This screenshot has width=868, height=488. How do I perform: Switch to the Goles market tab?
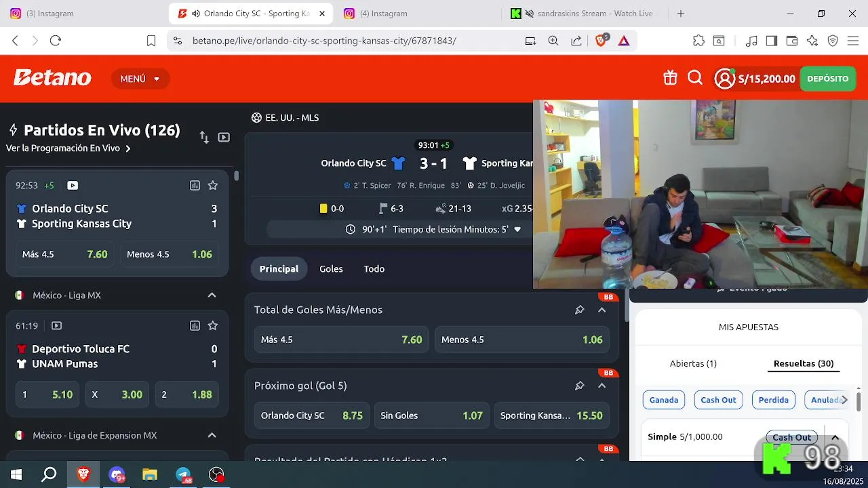tap(331, 269)
